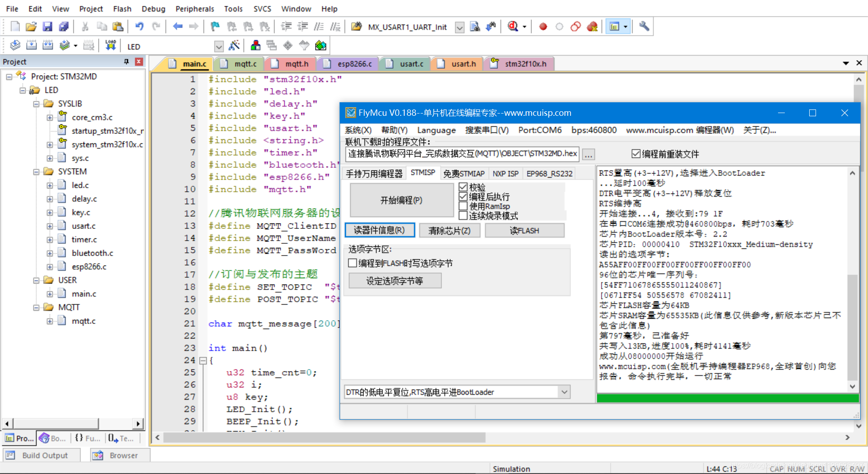Click the Save file toolbar icon
868x474 pixels.
[47, 27]
